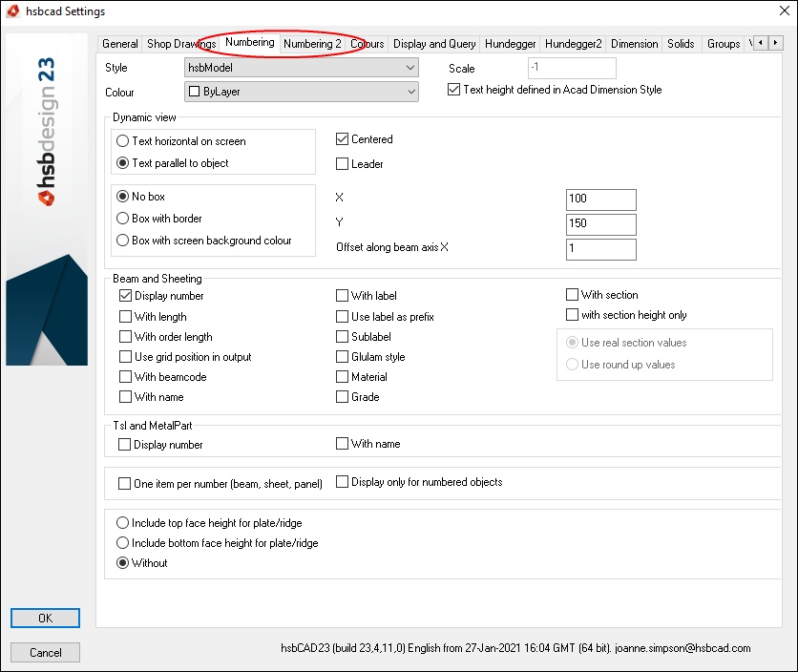Select Include top face height for plate/ridge
798x672 pixels.
point(209,523)
